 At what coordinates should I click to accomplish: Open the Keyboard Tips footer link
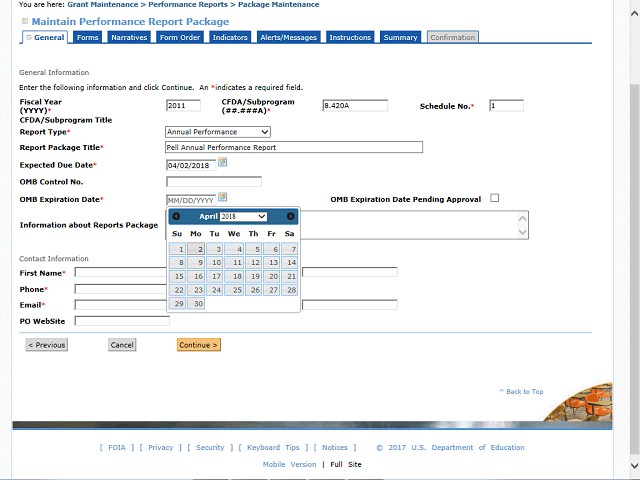pos(273,447)
